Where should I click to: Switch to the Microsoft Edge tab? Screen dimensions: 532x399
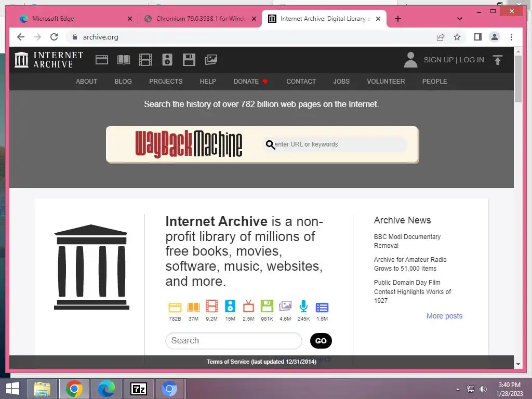[73, 19]
